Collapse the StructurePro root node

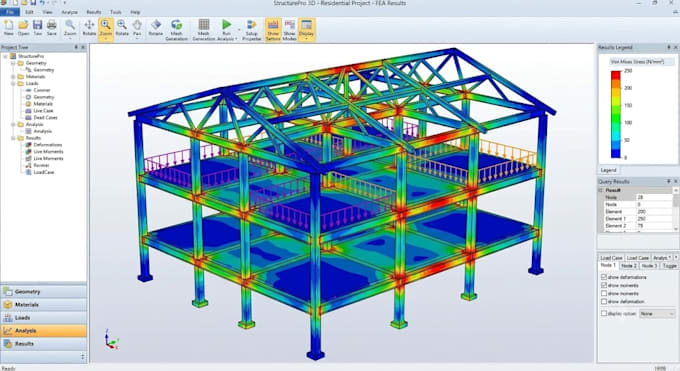click(x=5, y=56)
